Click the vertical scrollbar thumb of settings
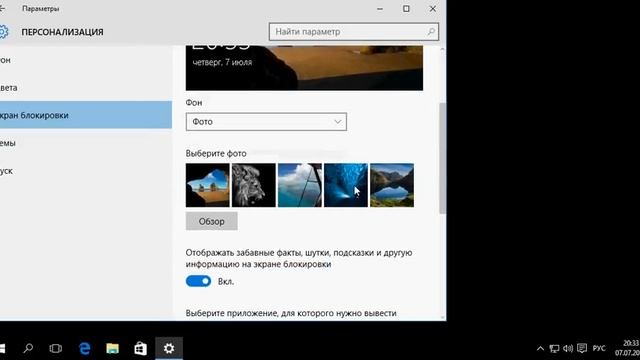The height and width of the screenshot is (360, 640). (x=442, y=158)
